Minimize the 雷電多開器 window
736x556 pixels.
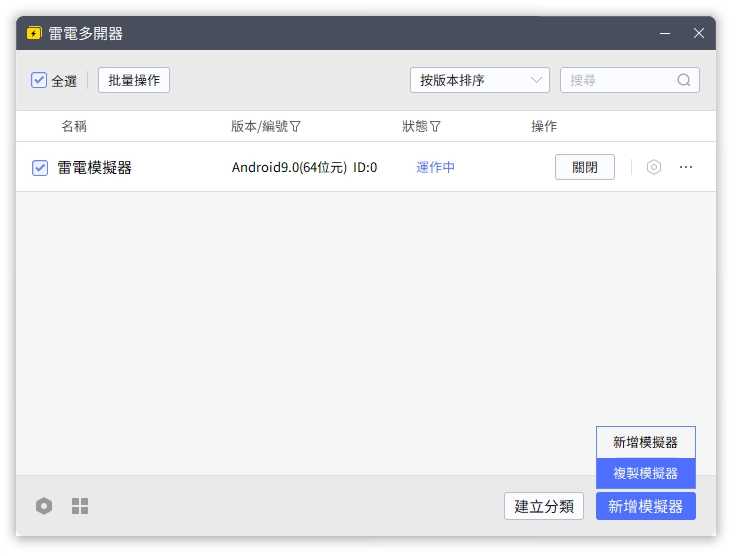pyautogui.click(x=665, y=33)
